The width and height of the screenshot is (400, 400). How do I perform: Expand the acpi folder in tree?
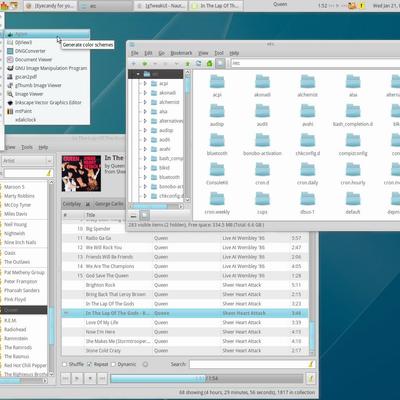[145, 83]
